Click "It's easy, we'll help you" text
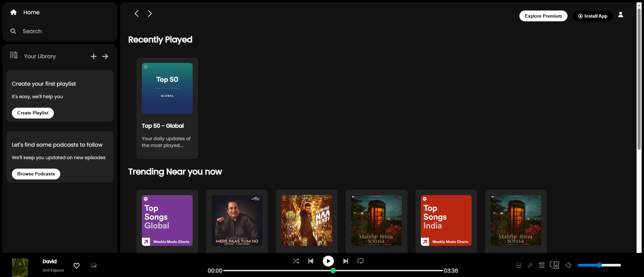Screen dimensions: 644x277 37,97
